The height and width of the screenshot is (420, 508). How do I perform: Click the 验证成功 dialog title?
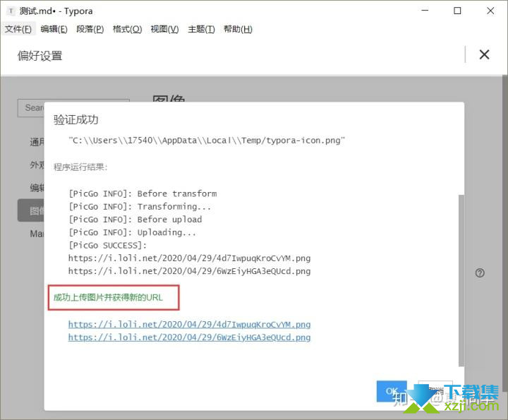[x=75, y=119]
